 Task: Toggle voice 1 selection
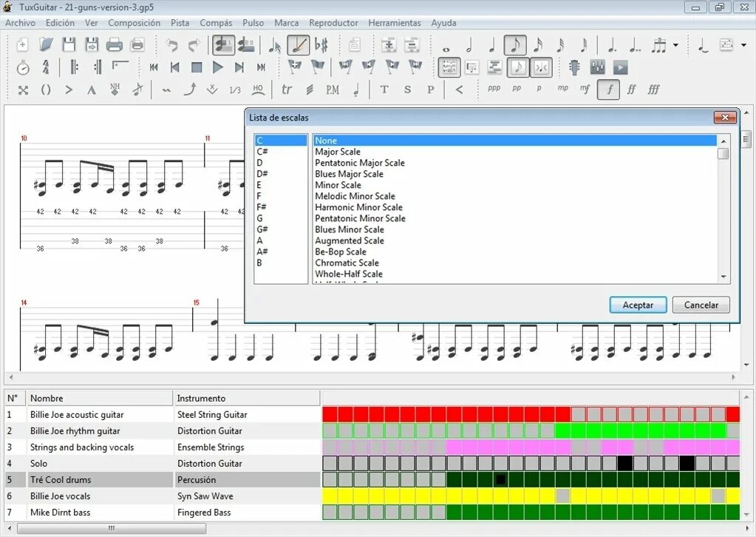click(224, 45)
